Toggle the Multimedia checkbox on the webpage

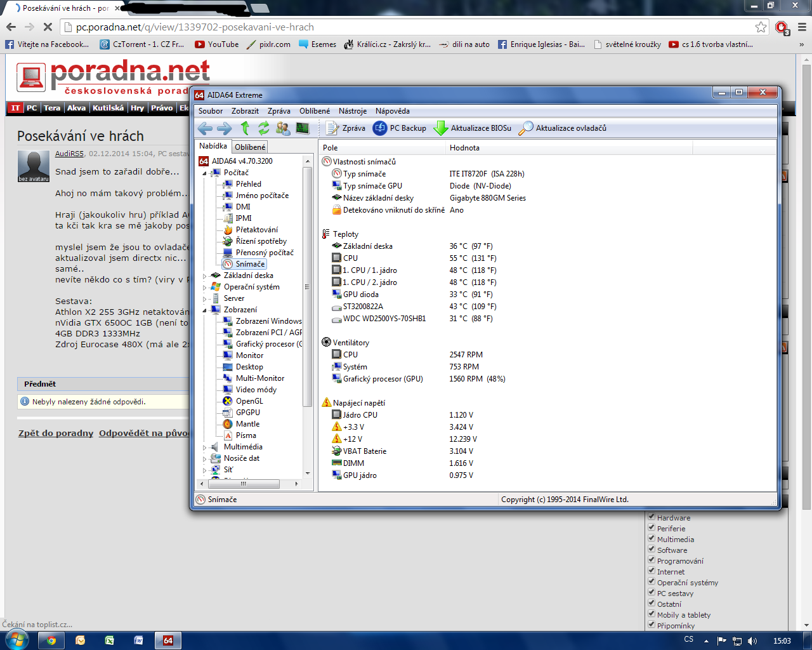click(652, 538)
